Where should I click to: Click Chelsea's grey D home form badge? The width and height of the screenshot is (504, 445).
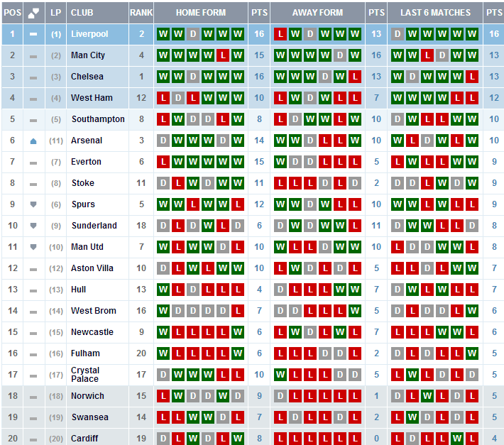coord(193,77)
